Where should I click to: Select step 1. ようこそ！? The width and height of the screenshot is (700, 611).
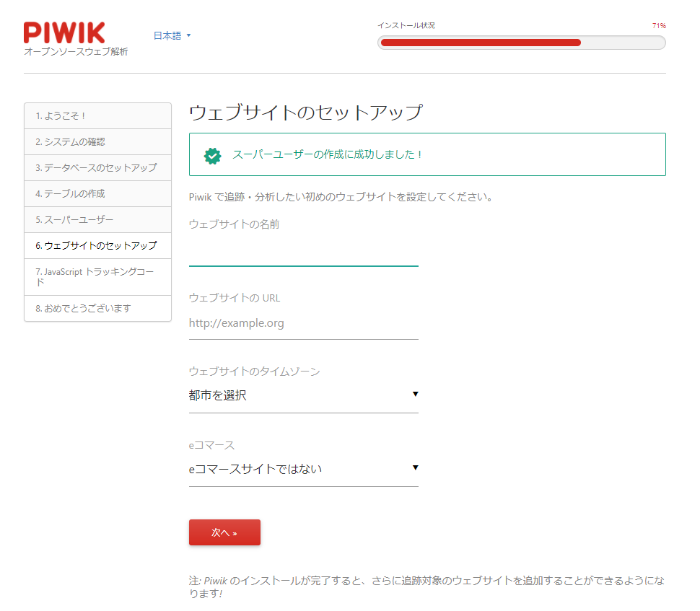(x=97, y=116)
